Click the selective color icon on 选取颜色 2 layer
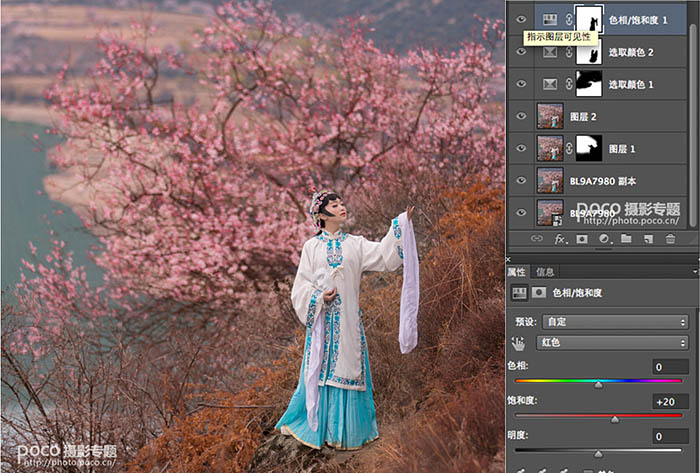 click(550, 52)
